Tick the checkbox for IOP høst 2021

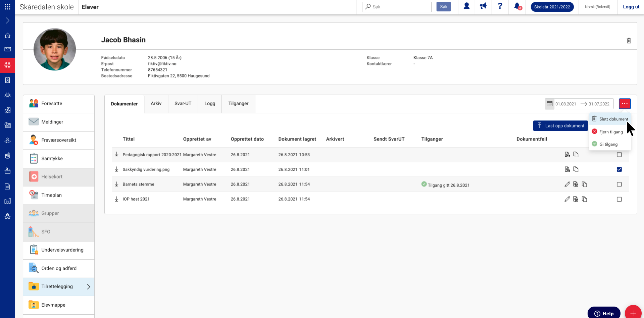pyautogui.click(x=619, y=199)
